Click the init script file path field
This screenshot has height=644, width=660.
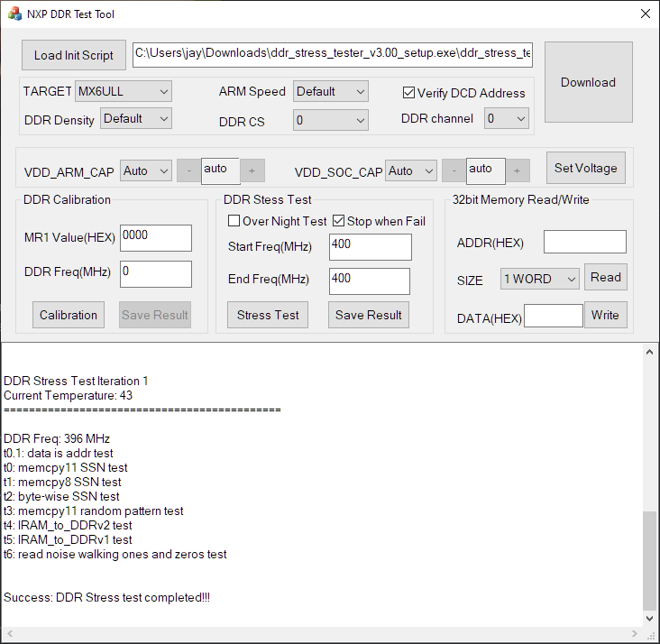pos(333,54)
